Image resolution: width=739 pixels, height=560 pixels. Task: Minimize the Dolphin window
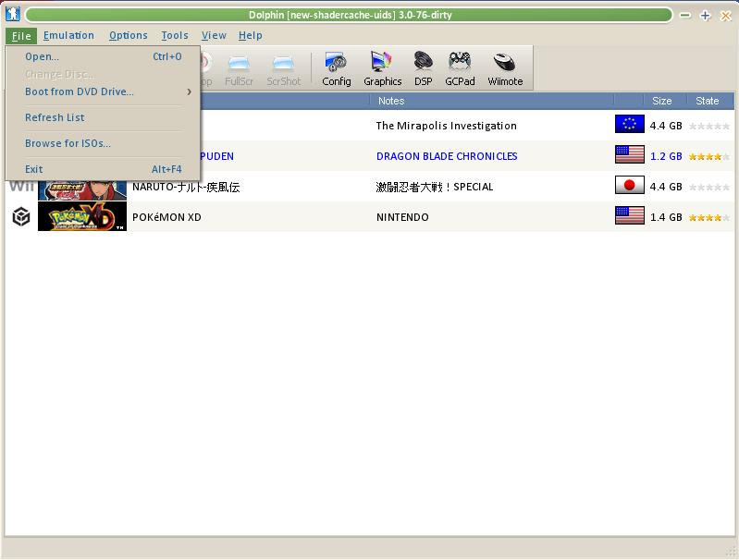coord(684,16)
